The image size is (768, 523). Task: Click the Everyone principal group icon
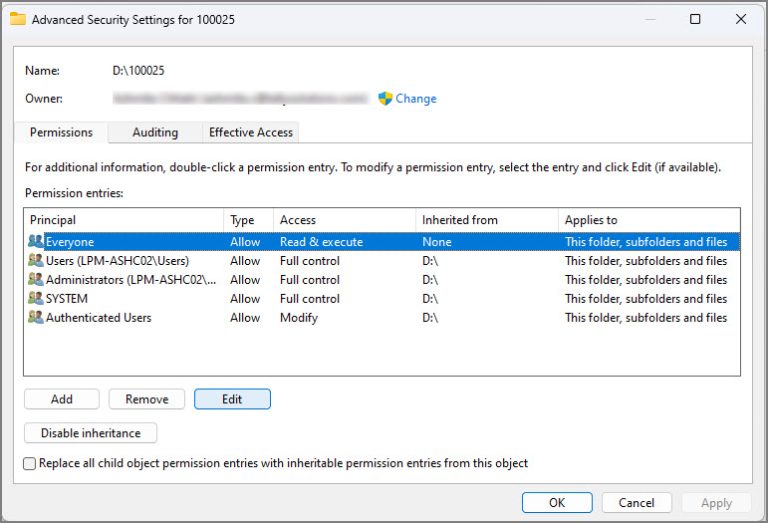36,242
